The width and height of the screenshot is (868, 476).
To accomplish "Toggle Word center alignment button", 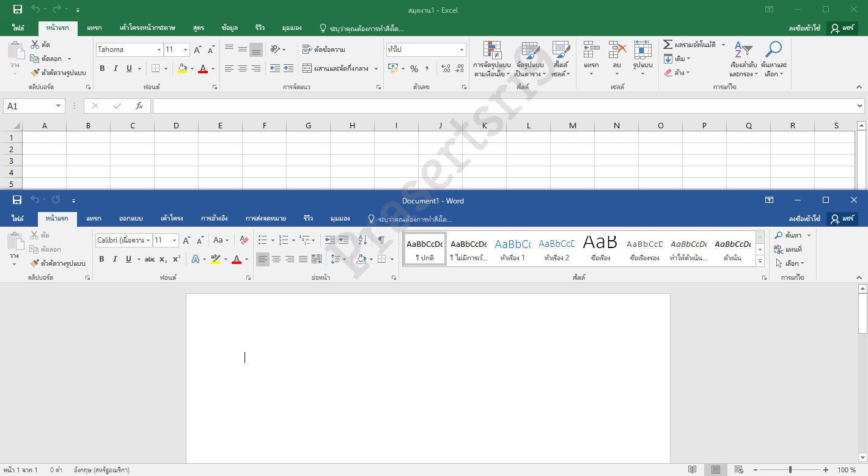I will point(276,259).
